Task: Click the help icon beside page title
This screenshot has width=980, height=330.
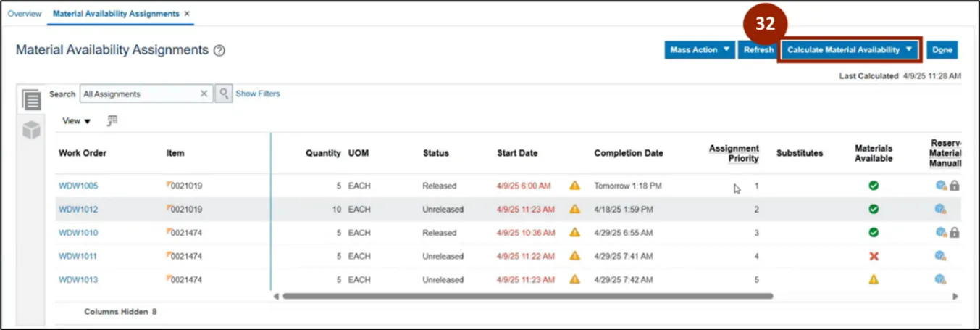Action: click(x=219, y=51)
